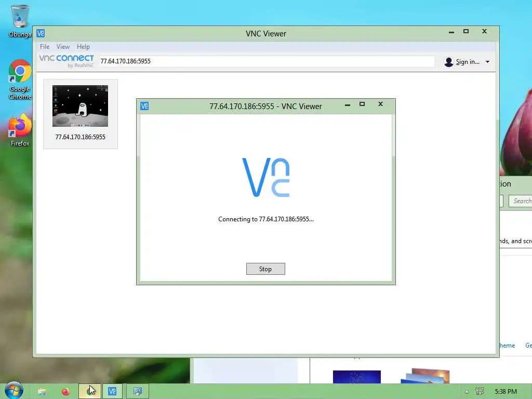Screen dimensions: 532x399
Task: Minimize the connecting dialog window
Action: click(348, 105)
